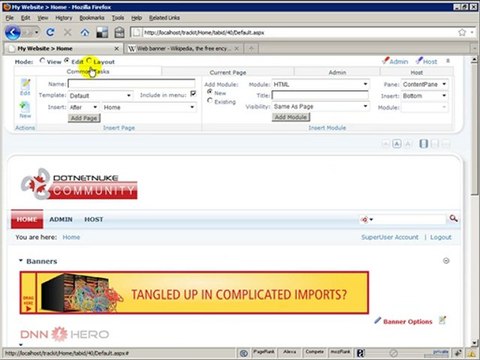Open the Tools menu
This screenshot has width=480, height=360.
[x=118, y=18]
